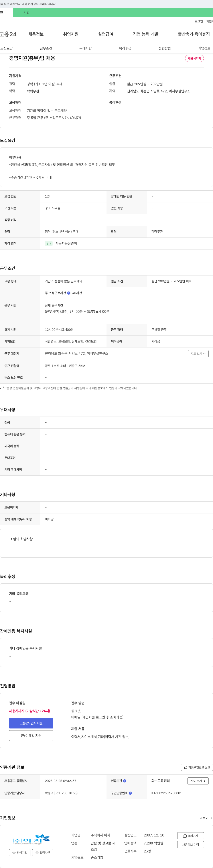Image resolution: width=213 pixels, height=868 pixels.
Task: Expand company info with 더보기 link
Action: point(206,818)
